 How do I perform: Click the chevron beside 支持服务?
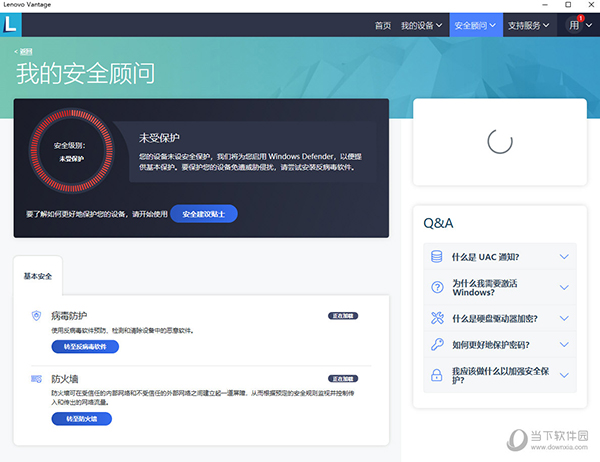click(546, 26)
